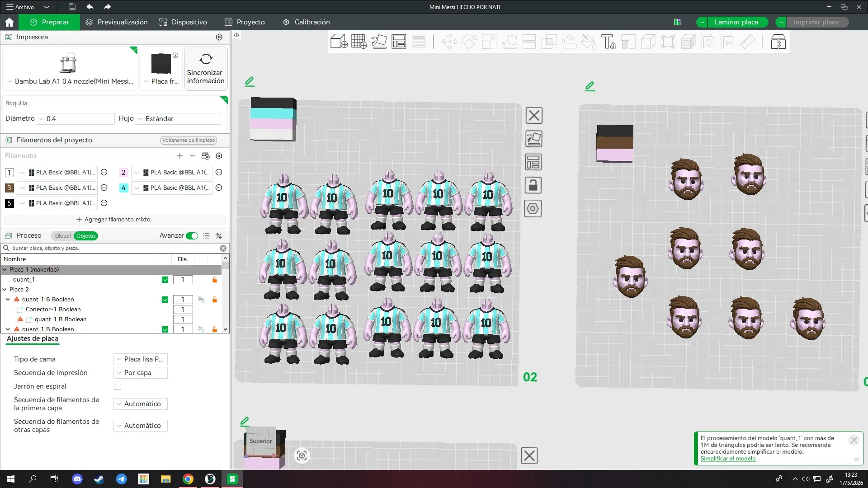Screen dimensions: 868x488
Task: Remove plate 02 with its X icon
Action: coord(534,116)
